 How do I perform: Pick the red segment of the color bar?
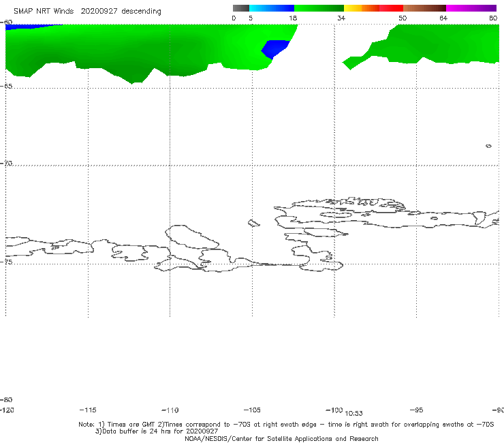[391, 8]
